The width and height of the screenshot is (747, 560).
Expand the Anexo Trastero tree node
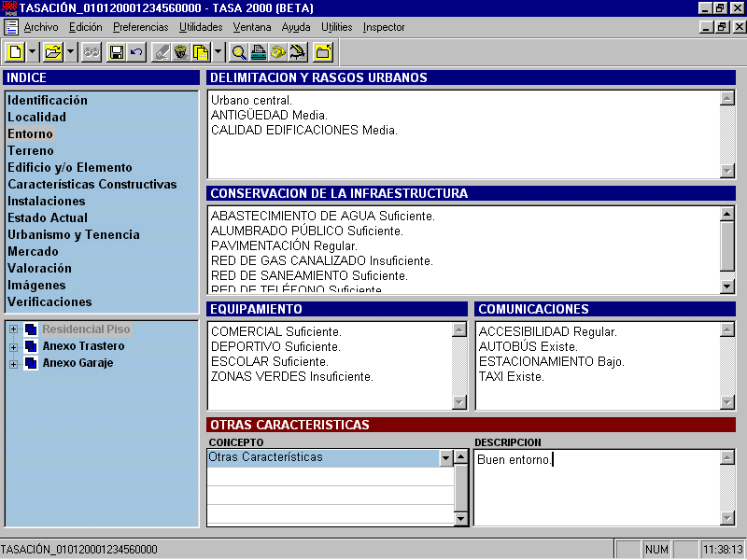[x=13, y=347]
